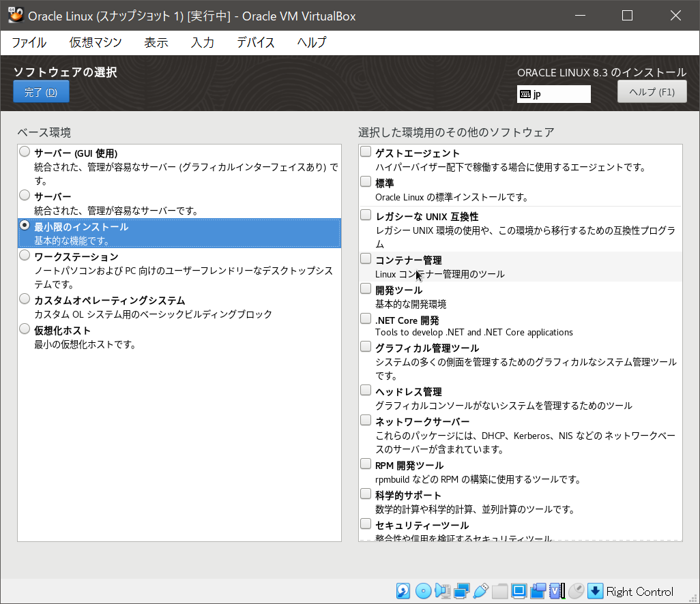
Task: Click description 基本的な機能です。
Action: pyautogui.click(x=72, y=241)
